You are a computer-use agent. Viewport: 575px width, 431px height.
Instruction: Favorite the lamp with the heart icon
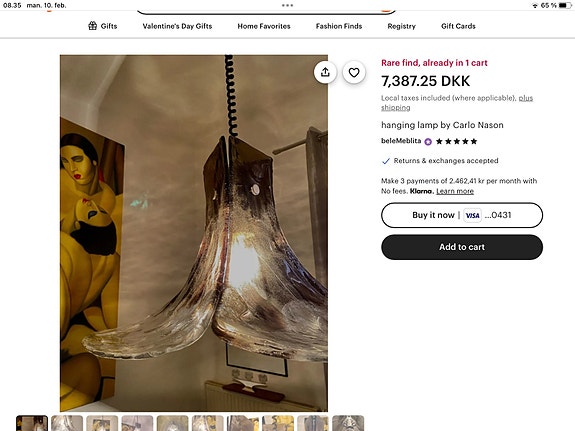(x=354, y=72)
